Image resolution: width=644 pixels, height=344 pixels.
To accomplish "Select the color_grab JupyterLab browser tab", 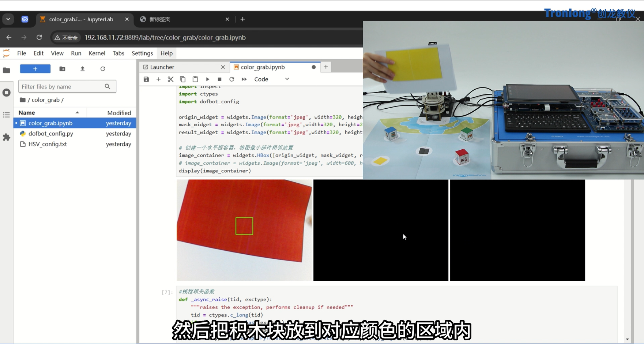I will click(85, 19).
